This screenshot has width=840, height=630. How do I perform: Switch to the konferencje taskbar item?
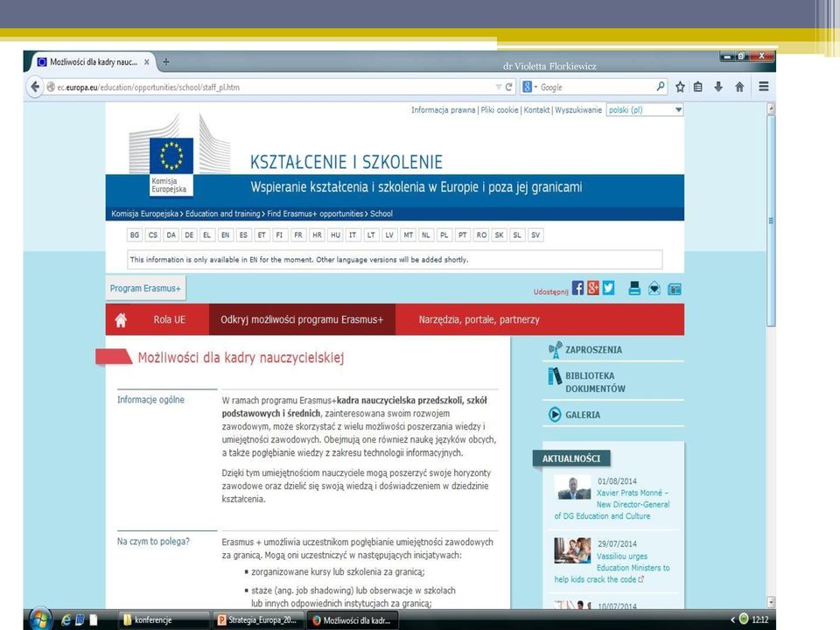163,619
